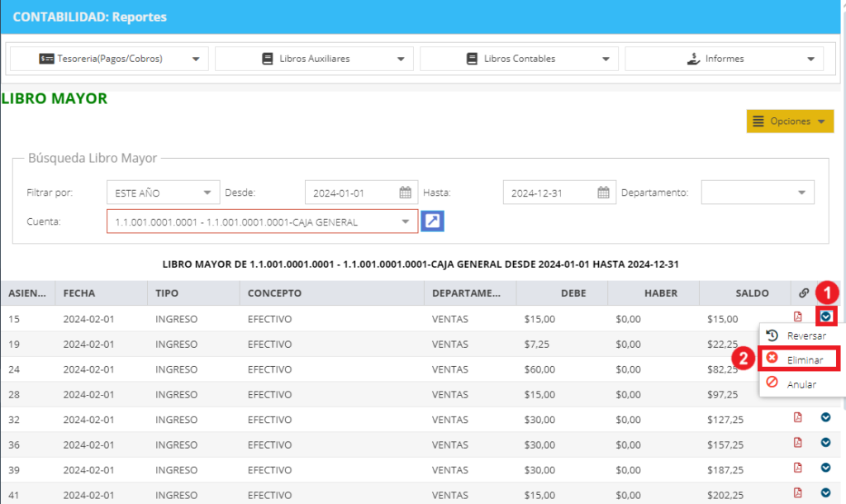846x504 pixels.
Task: Open the Cuenta account dropdown
Action: pos(262,221)
